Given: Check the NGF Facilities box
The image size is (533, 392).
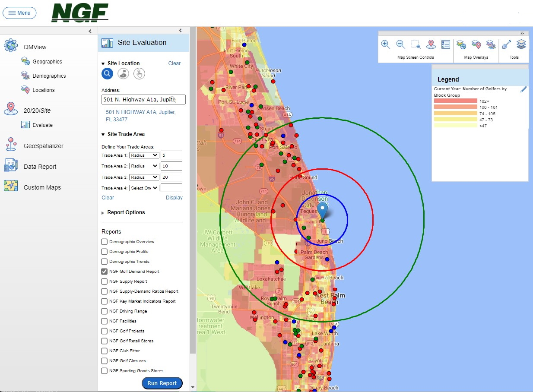Looking at the screenshot, I should 104,321.
